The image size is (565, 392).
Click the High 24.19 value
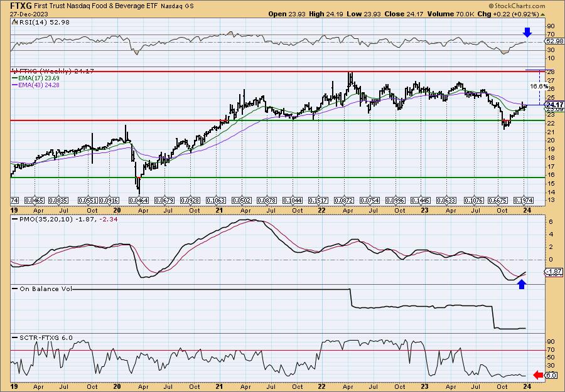(326, 14)
